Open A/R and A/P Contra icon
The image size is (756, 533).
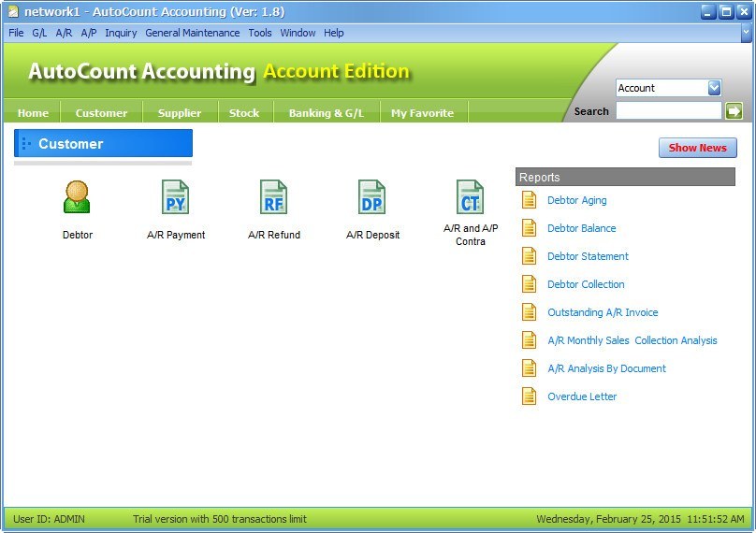470,196
